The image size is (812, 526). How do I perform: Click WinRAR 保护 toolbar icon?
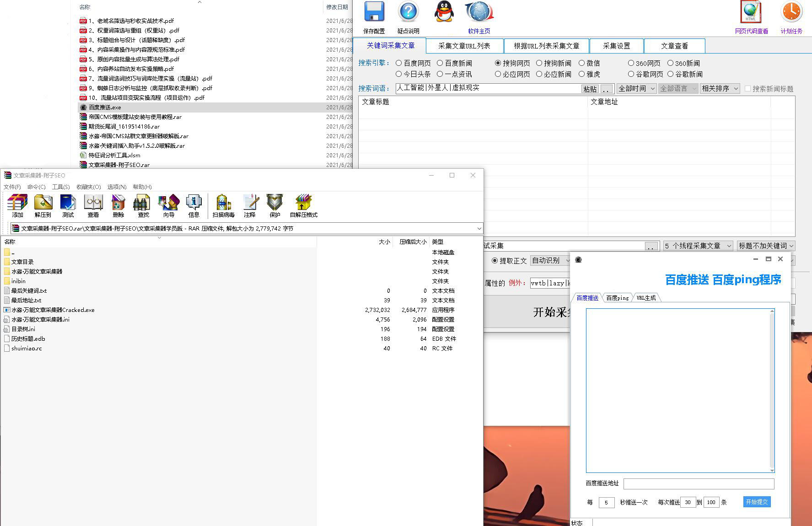pos(275,203)
